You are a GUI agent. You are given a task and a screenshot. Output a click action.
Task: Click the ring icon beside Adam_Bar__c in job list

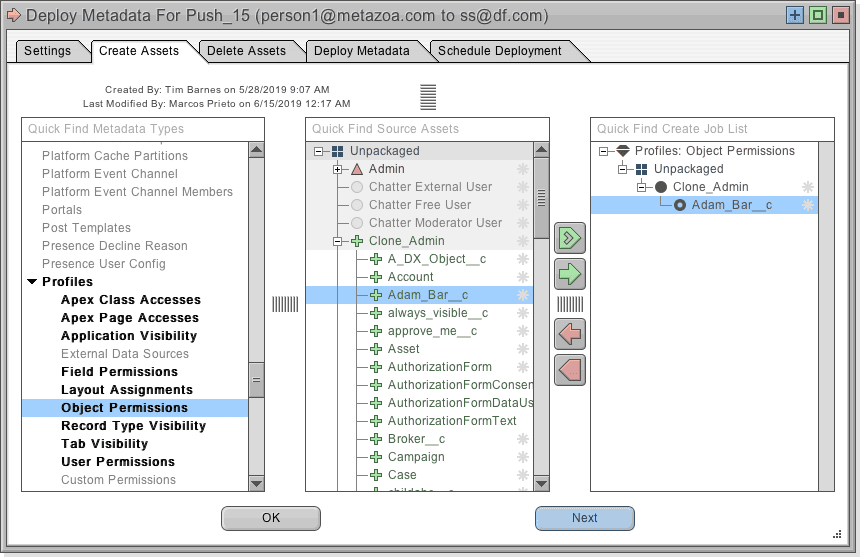click(680, 205)
